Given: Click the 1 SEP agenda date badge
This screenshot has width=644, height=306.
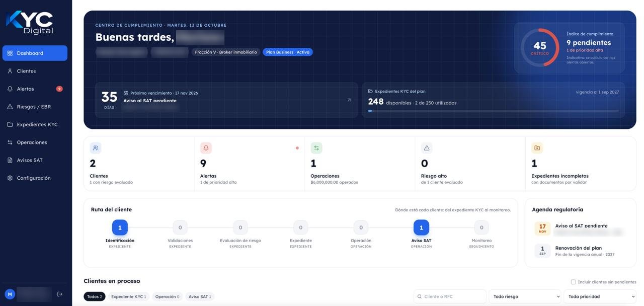Looking at the screenshot, I should tap(542, 251).
